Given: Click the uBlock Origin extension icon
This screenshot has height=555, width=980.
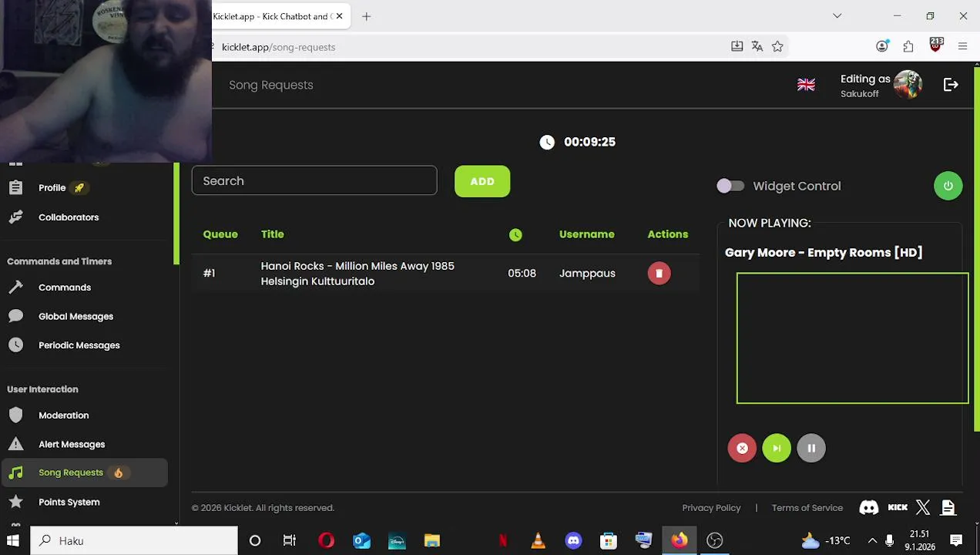Looking at the screenshot, I should pos(936,45).
